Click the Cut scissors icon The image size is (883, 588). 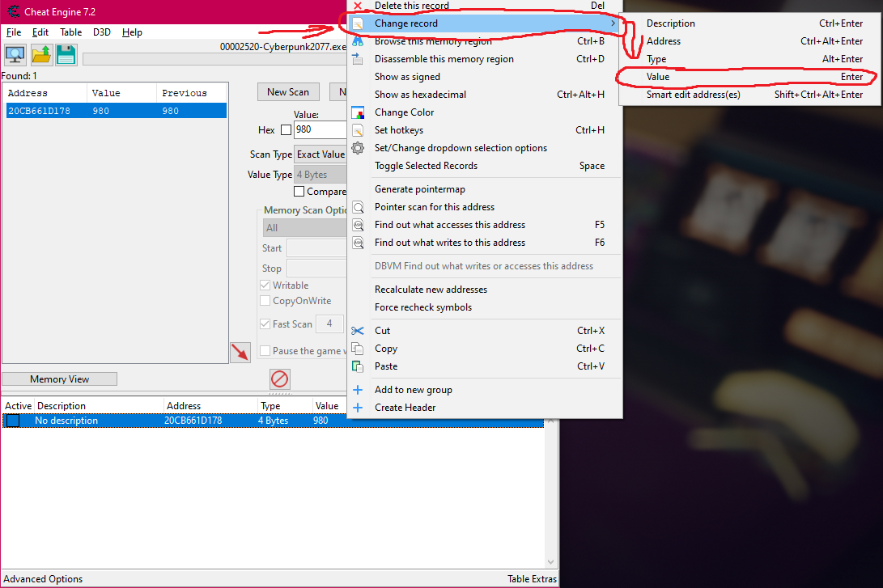(358, 331)
